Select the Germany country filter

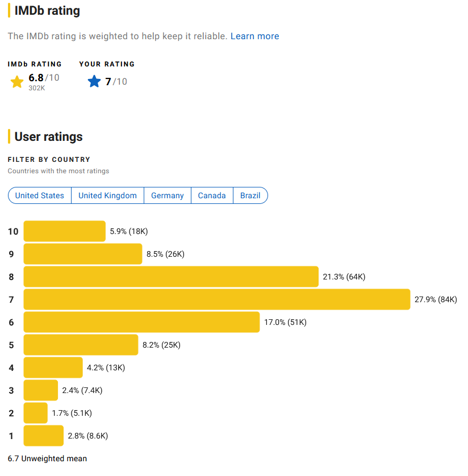pyautogui.click(x=167, y=195)
